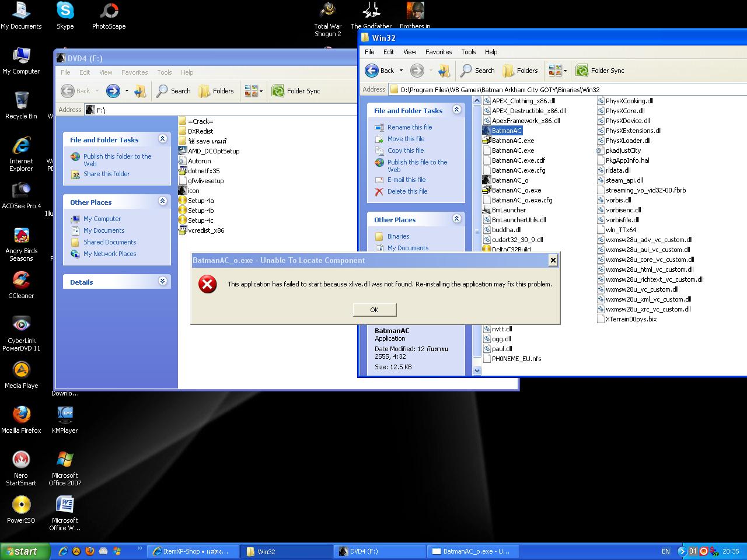Open Help menu in Win32 window
The image size is (747, 560).
click(x=491, y=52)
